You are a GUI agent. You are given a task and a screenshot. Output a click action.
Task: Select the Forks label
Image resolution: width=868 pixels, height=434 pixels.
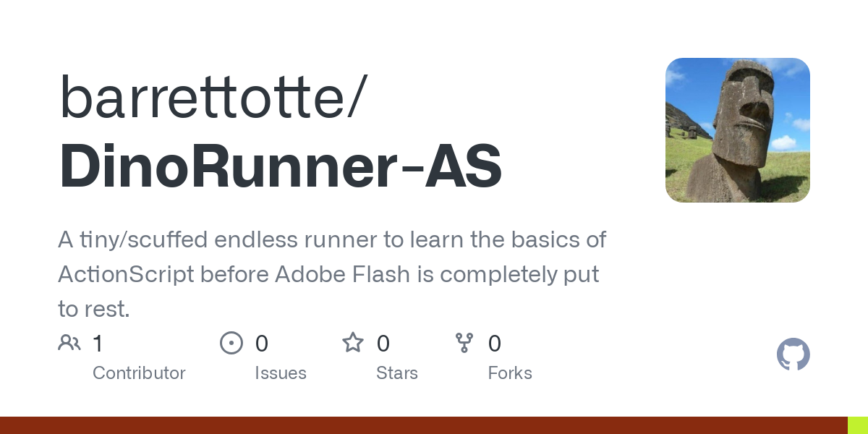[x=510, y=373]
